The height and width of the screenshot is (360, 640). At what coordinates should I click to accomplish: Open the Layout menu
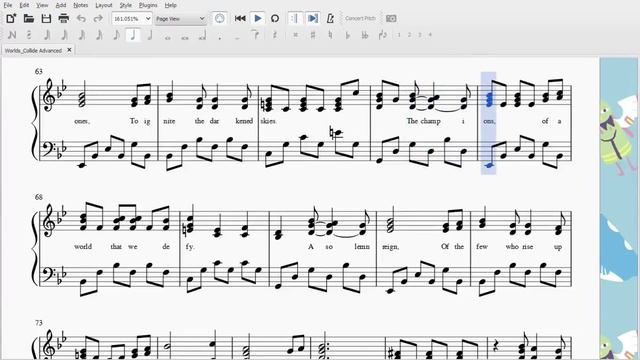[104, 5]
